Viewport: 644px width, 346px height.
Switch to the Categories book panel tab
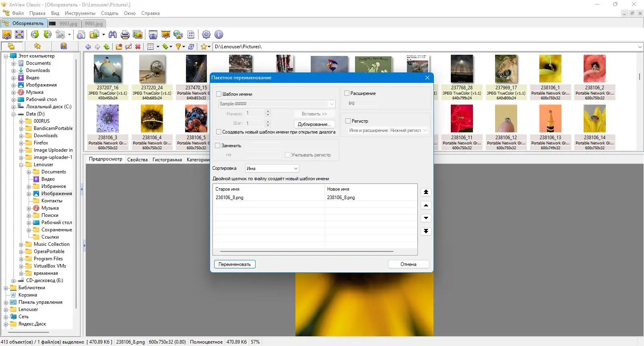tap(64, 46)
